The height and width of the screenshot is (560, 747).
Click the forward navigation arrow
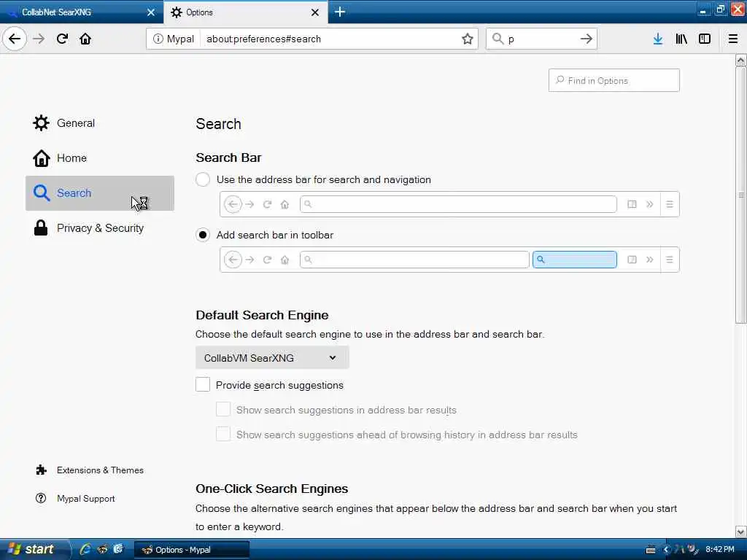tap(39, 39)
